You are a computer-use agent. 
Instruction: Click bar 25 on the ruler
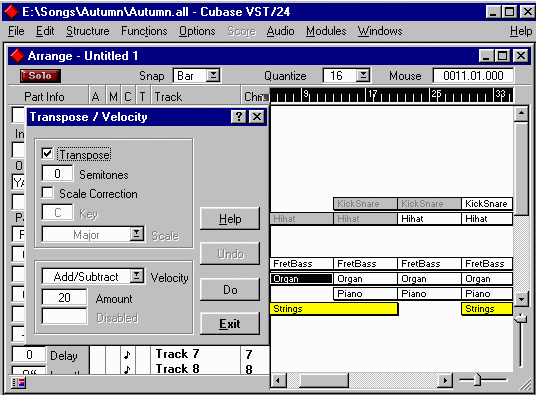[x=436, y=93]
